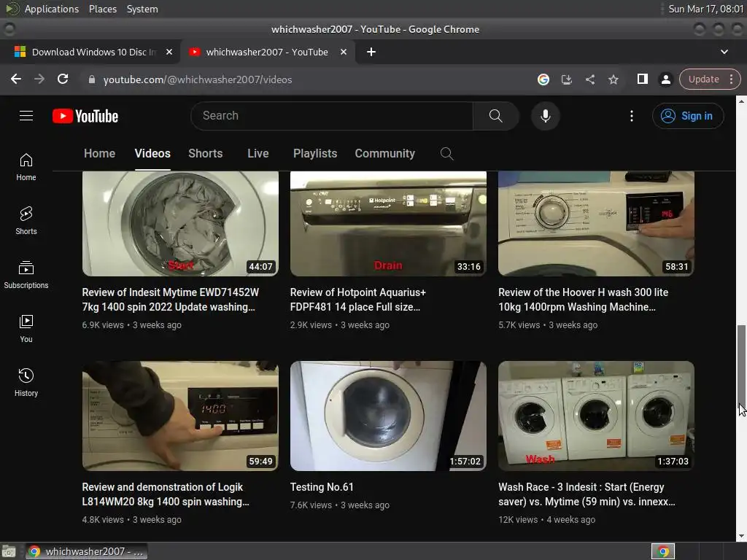The height and width of the screenshot is (560, 747).
Task: Open Testing No.61 video thumbnail
Action: pos(388,416)
